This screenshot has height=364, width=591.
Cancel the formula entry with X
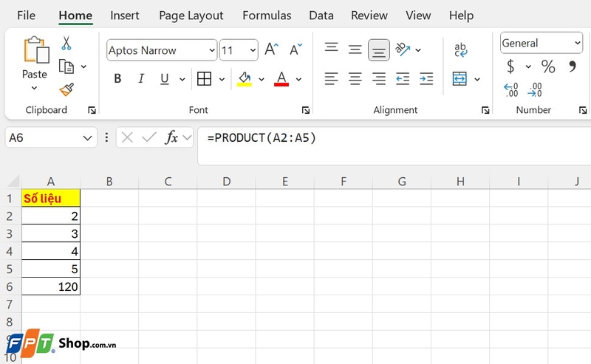tap(127, 137)
